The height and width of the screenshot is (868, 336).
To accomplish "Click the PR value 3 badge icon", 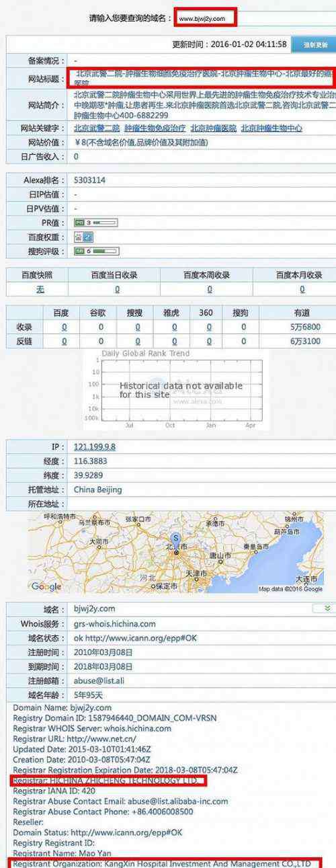I will point(95,223).
